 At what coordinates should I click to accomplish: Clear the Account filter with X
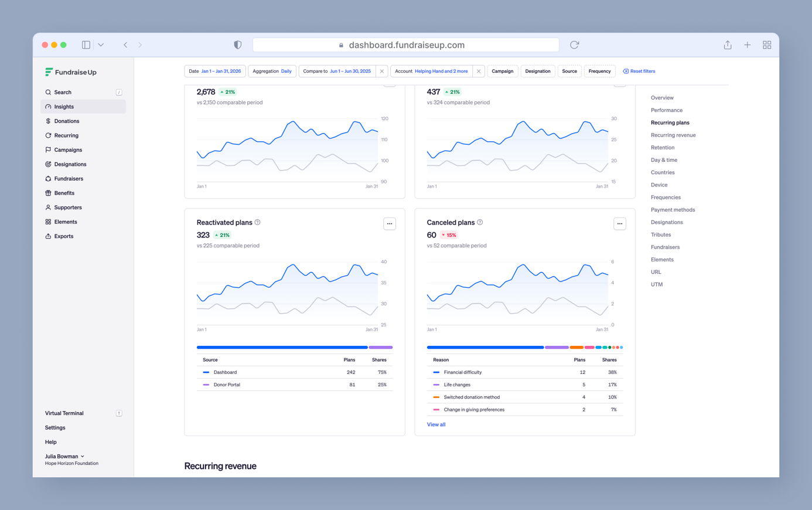click(479, 72)
